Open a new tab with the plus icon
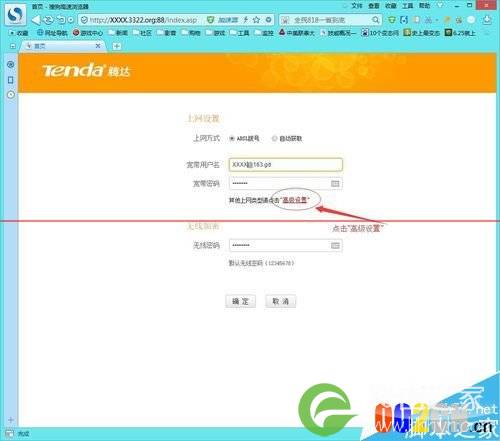Image resolution: width=500 pixels, height=441 pixels. point(117,46)
